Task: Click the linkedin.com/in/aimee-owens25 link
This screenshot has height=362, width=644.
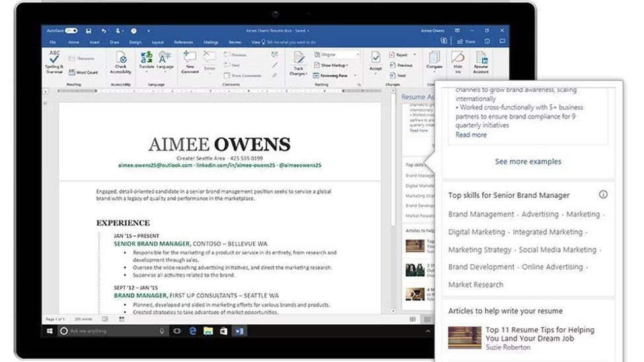Action: [x=236, y=165]
